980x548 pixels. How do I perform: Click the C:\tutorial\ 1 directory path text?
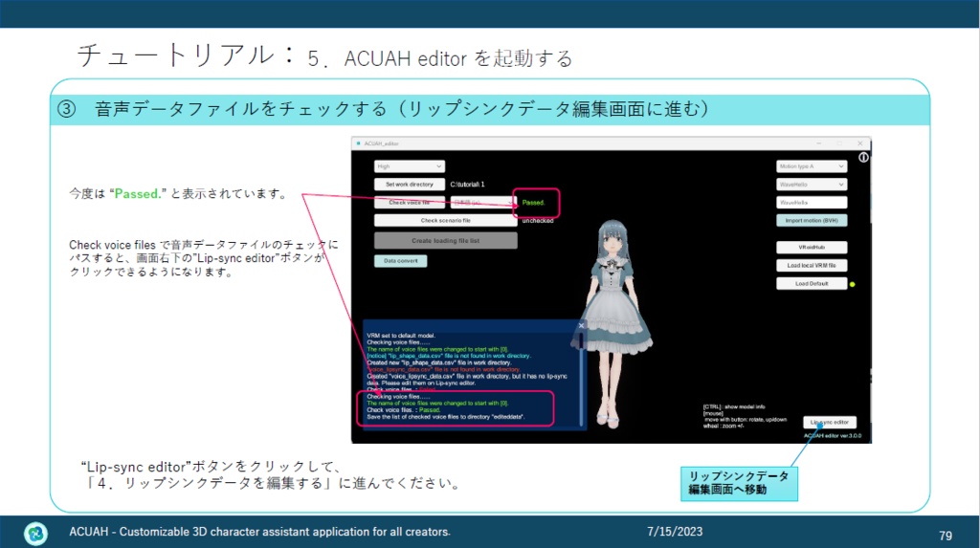coord(467,185)
